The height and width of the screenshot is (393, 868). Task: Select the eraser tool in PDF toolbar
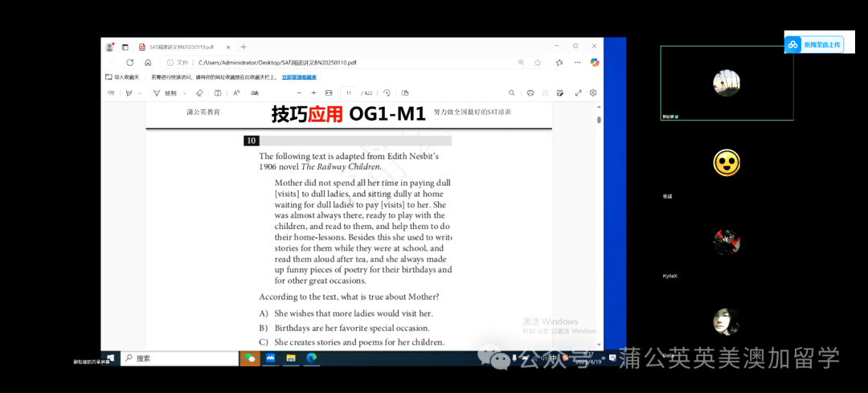(199, 93)
